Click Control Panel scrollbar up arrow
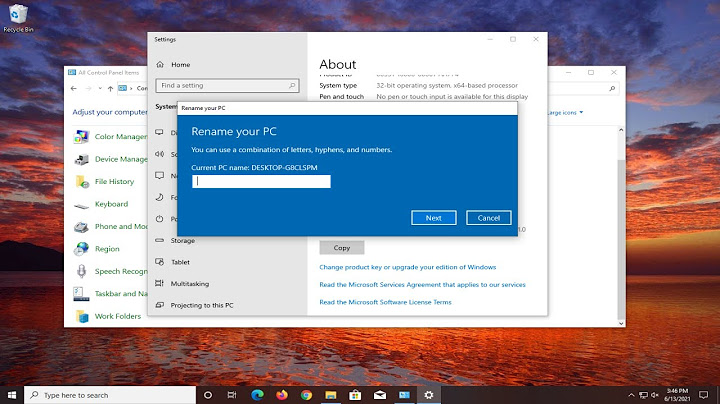720x404 pixels. [621, 130]
